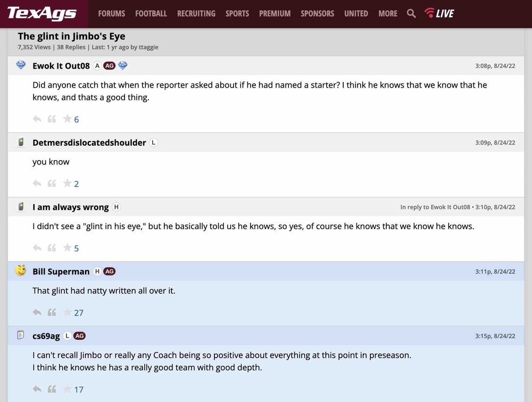The width and height of the screenshot is (532, 402).
Task: Open the Forums menu
Action: (112, 13)
